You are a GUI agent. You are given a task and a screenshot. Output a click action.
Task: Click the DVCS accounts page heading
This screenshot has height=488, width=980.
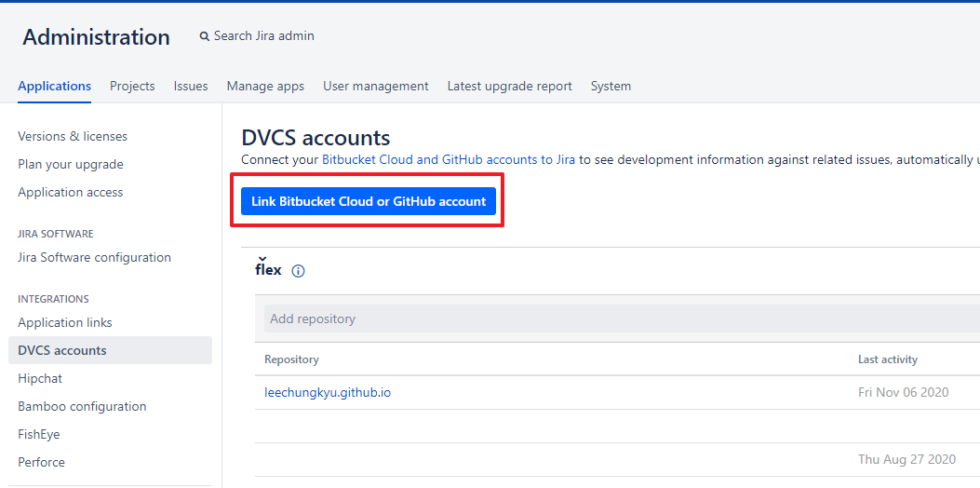tap(315, 138)
